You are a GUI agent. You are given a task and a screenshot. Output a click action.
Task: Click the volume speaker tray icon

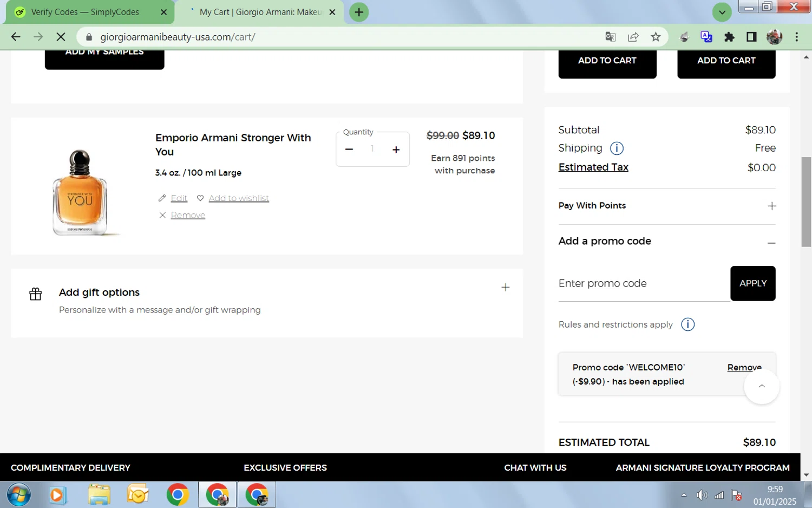coord(702,495)
